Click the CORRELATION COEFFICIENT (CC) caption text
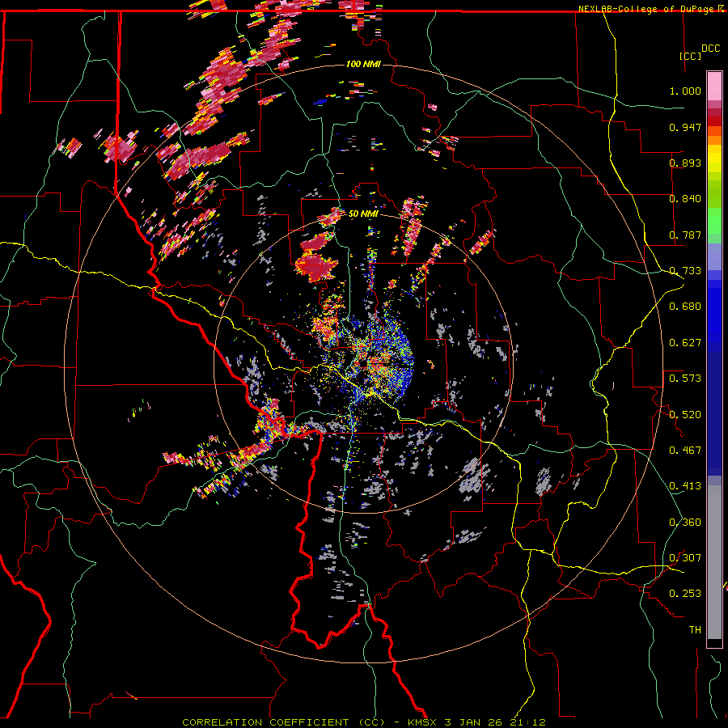Screen dimensions: 728x728 [x=283, y=722]
